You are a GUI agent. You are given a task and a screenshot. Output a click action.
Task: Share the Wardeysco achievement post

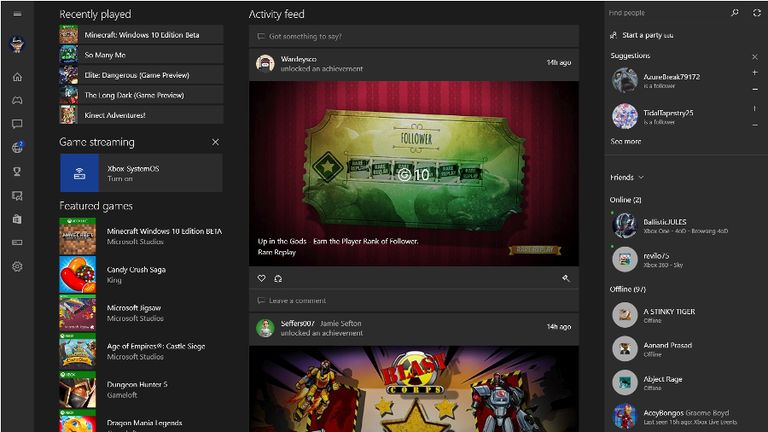pos(278,278)
